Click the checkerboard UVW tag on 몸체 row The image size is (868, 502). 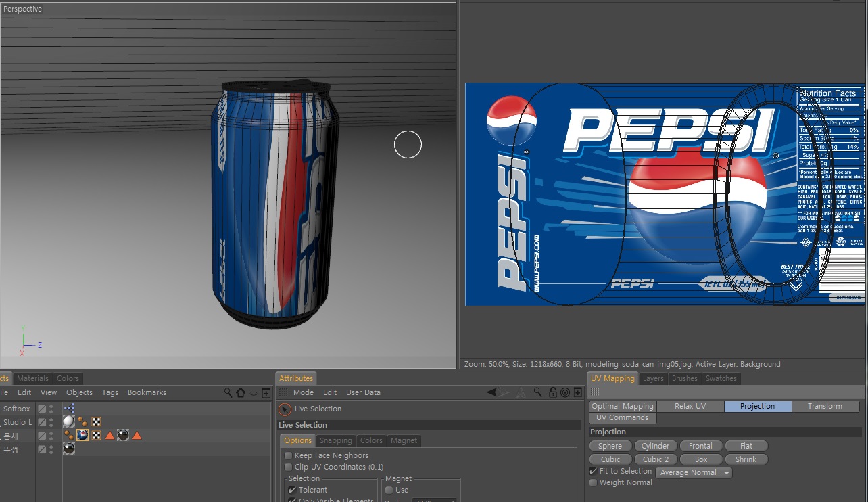[96, 435]
